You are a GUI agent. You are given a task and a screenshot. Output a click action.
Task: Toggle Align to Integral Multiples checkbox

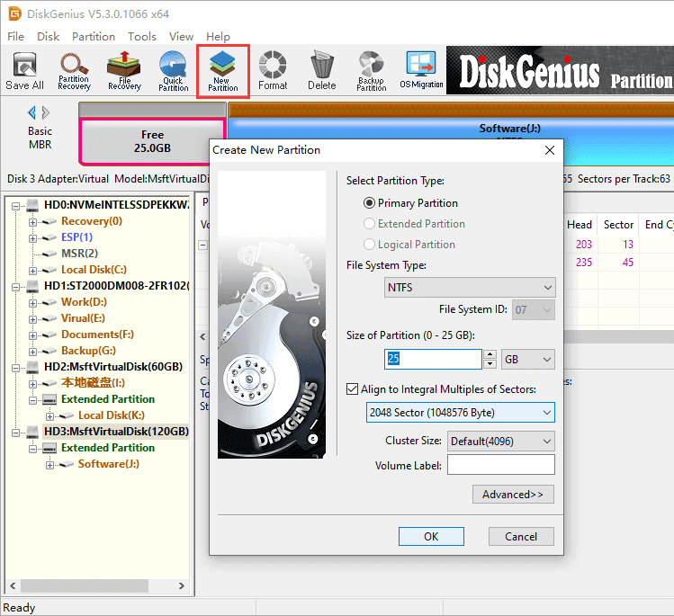tap(353, 389)
